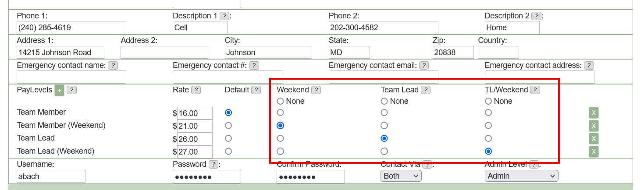Screen dimensions: 644x190
Task: Click the help icon beside Weekend
Action: point(316,90)
